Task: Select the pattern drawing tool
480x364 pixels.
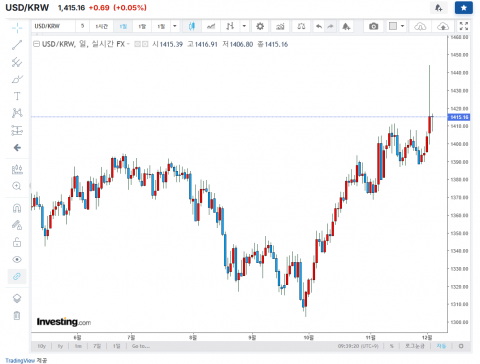Action: click(17, 113)
